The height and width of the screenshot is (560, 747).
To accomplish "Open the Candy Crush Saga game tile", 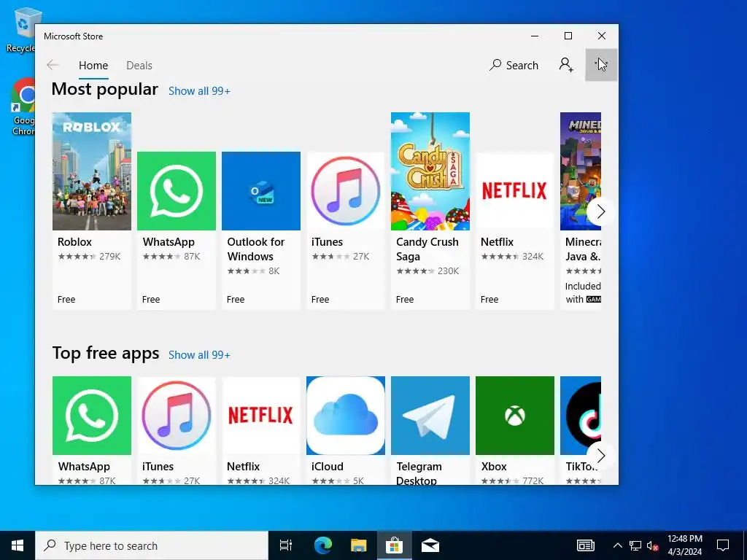I will tap(430, 211).
